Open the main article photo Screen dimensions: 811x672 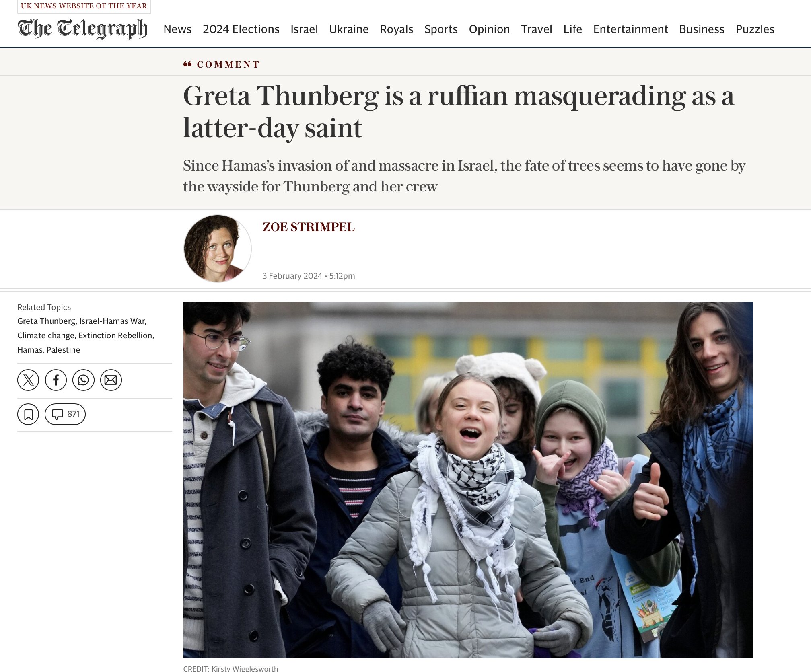point(468,480)
